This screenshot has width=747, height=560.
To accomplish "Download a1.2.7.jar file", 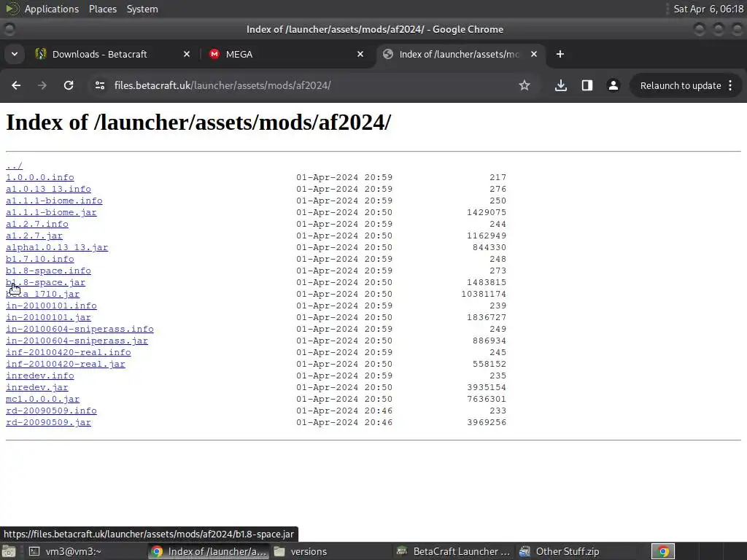I will pyautogui.click(x=34, y=236).
